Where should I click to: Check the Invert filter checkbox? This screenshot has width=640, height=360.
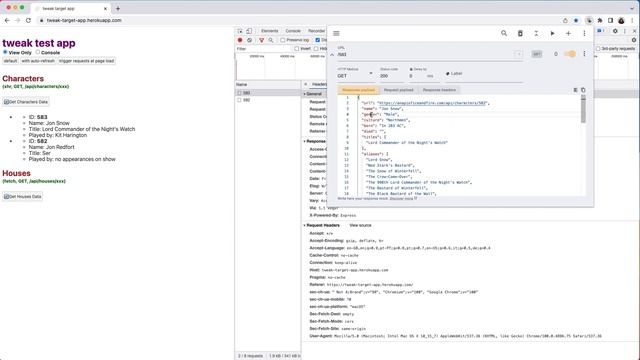pyautogui.click(x=297, y=49)
